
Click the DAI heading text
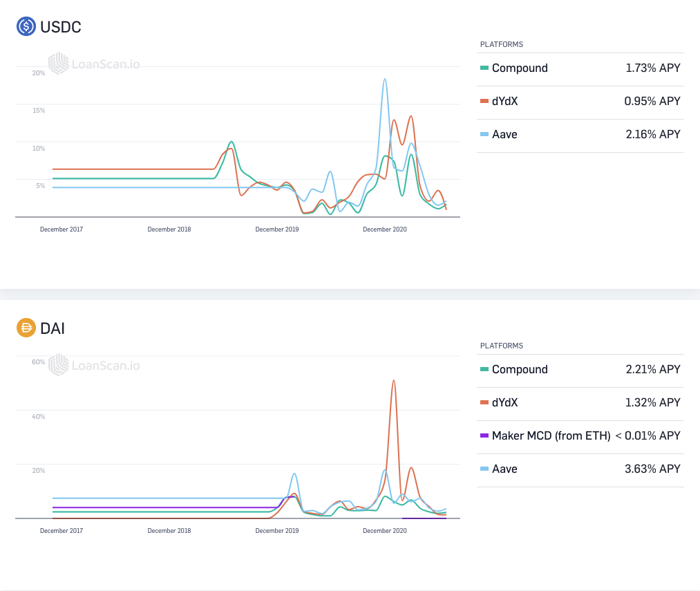(53, 328)
